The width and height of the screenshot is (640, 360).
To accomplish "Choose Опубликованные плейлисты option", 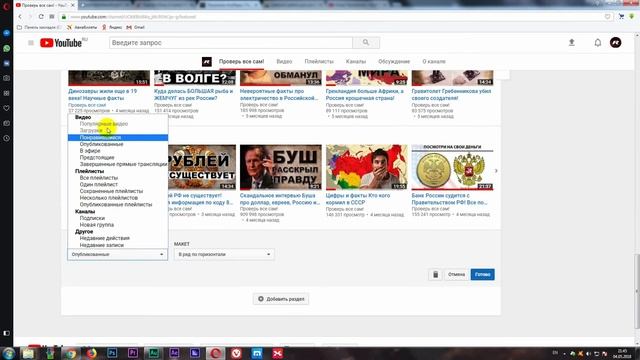I will [116, 204].
